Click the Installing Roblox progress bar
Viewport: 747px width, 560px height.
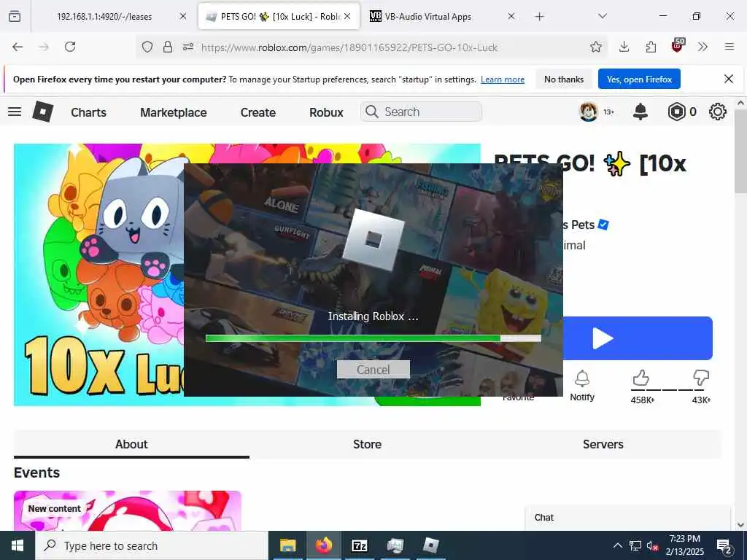click(x=373, y=338)
